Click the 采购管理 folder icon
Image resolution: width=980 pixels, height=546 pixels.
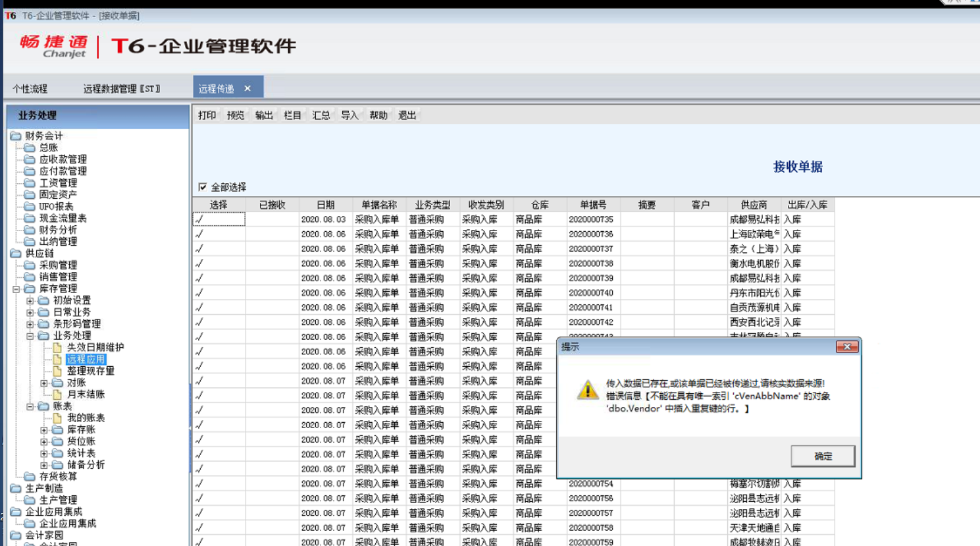[x=30, y=265]
